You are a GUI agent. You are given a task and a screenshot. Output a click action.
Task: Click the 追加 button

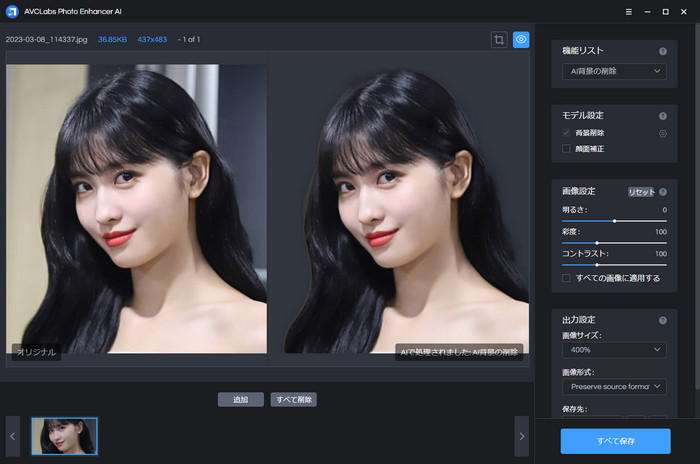coord(241,400)
